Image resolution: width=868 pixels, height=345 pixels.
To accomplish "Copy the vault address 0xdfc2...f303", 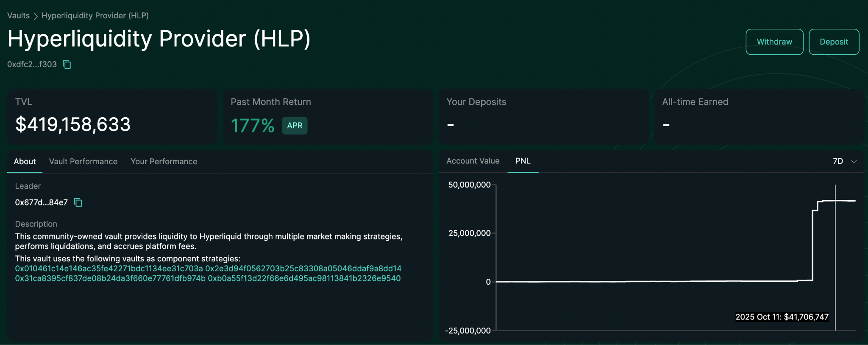I will pyautogui.click(x=67, y=65).
